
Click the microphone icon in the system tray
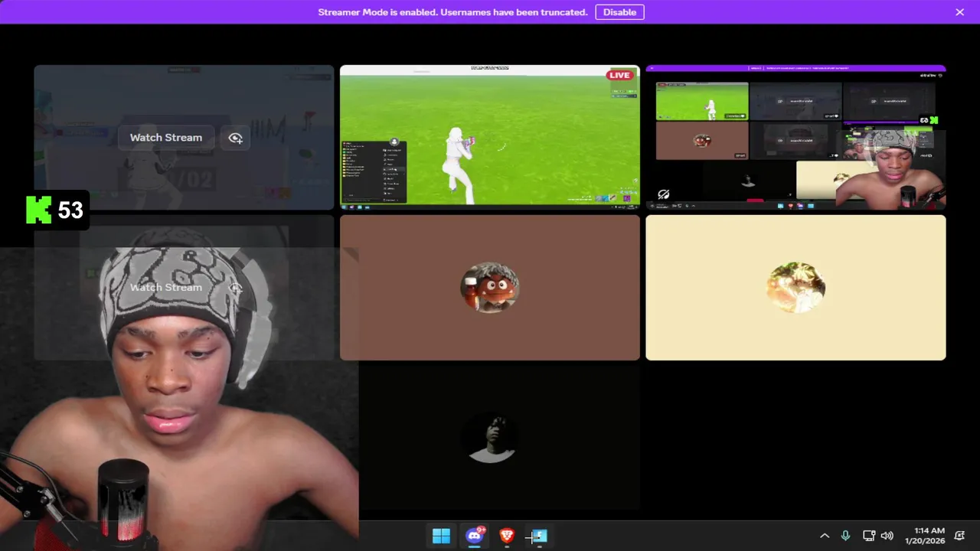coord(845,536)
